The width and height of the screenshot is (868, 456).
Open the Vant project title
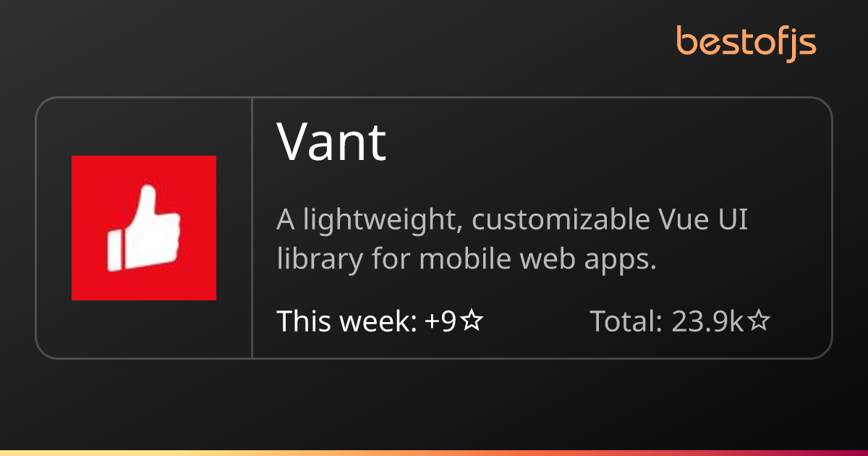tap(332, 142)
